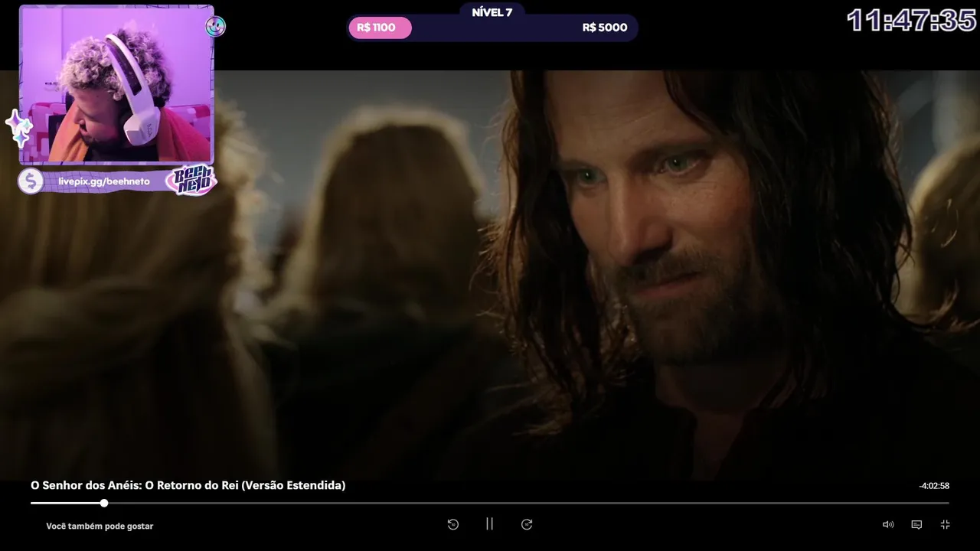
Task: Click the 'NÍVEL 7' level label
Action: (x=492, y=12)
